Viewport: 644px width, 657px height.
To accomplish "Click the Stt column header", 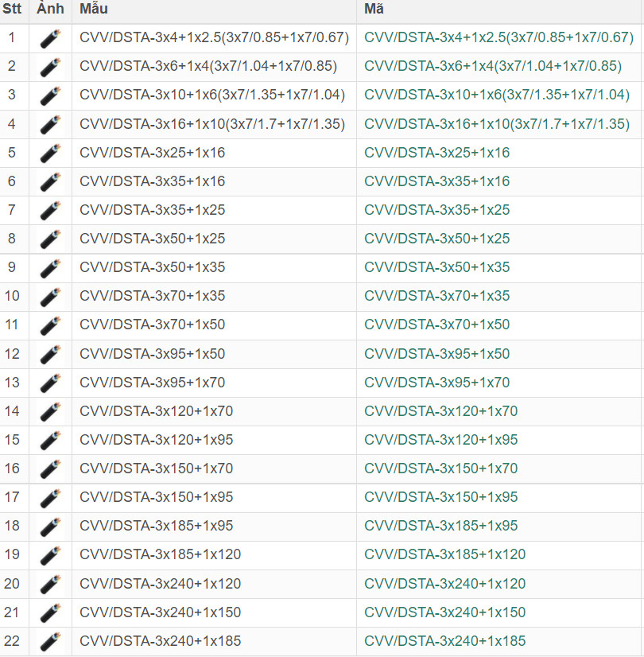I will tap(12, 10).
